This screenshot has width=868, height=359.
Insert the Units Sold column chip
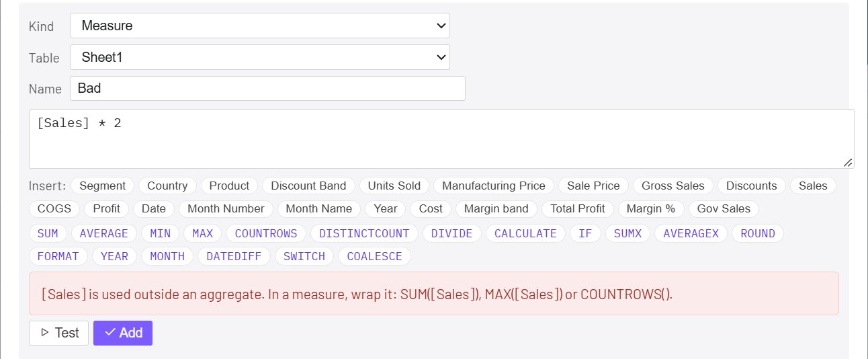(x=394, y=186)
